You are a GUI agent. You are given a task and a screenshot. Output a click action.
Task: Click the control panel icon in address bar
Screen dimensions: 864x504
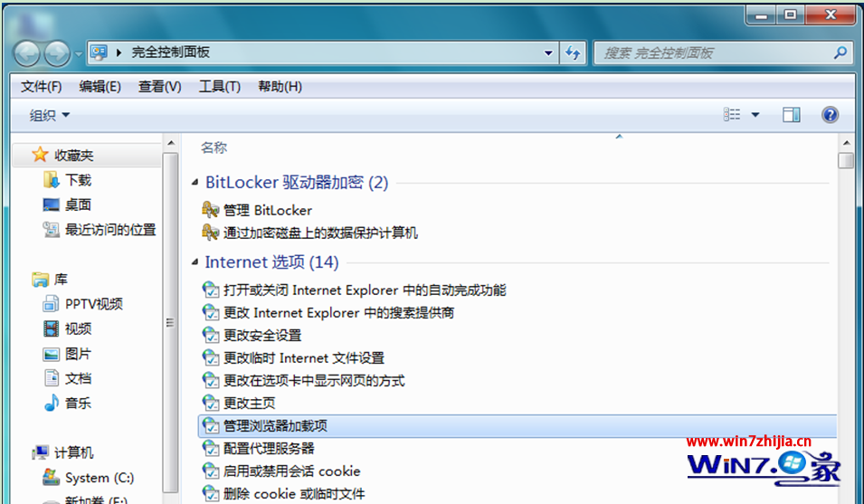pyautogui.click(x=99, y=52)
